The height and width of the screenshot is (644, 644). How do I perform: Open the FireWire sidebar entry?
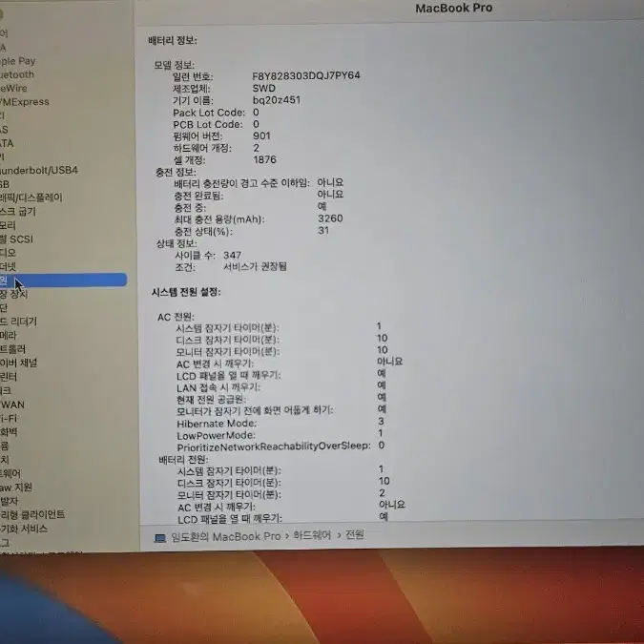point(13,89)
